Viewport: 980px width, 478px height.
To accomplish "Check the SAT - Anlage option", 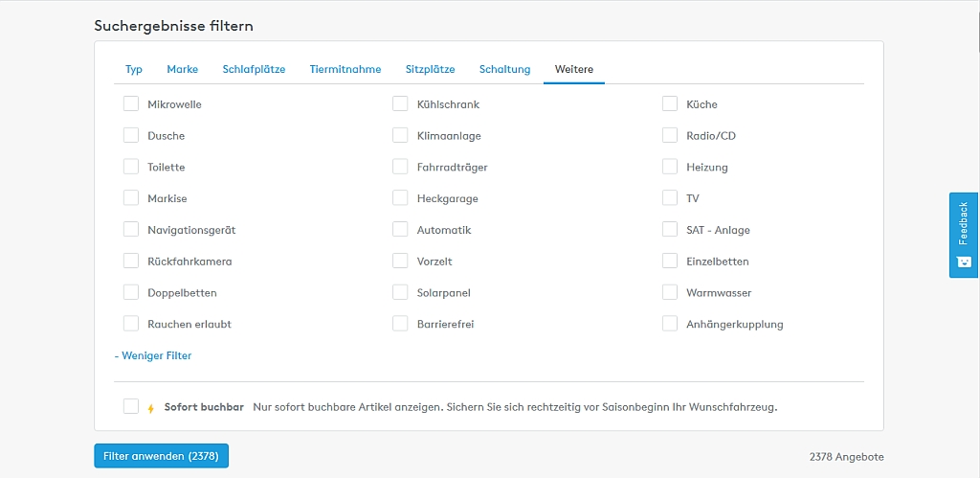I will pyautogui.click(x=670, y=230).
